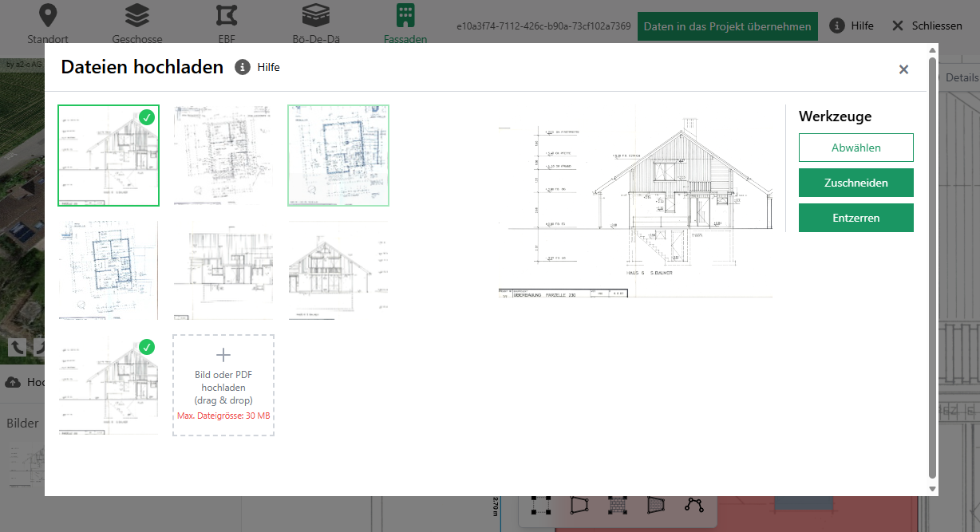Open Hilfe in the top bar
The width and height of the screenshot is (980, 532).
click(852, 26)
